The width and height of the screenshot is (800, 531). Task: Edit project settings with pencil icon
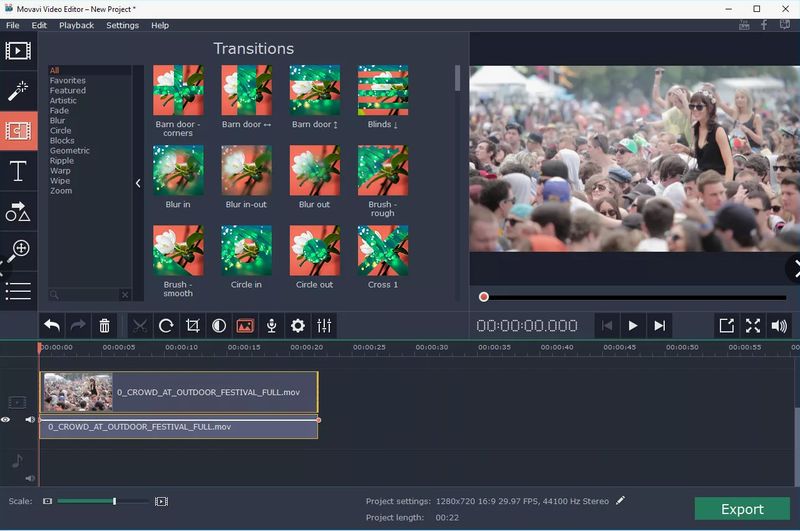click(x=620, y=500)
